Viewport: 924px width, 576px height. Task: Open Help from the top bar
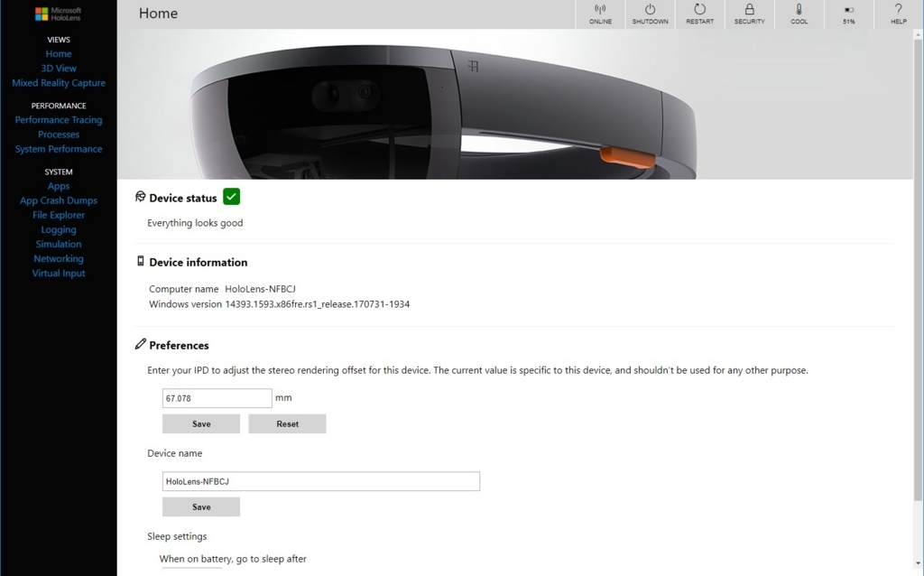[x=898, y=14]
